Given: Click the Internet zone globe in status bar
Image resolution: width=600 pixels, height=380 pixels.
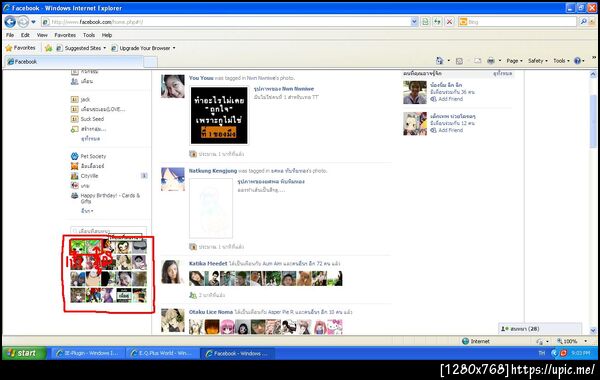Looking at the screenshot, I should pos(465,341).
